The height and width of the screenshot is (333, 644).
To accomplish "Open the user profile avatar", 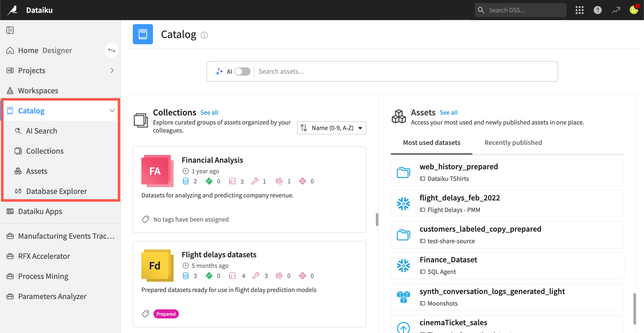I will 634,10.
